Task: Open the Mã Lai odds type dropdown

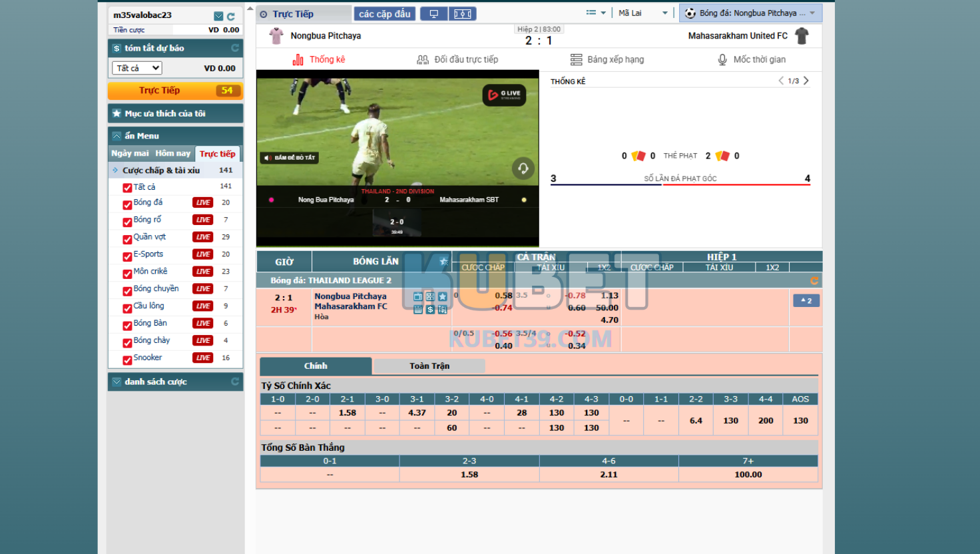Action: point(642,13)
